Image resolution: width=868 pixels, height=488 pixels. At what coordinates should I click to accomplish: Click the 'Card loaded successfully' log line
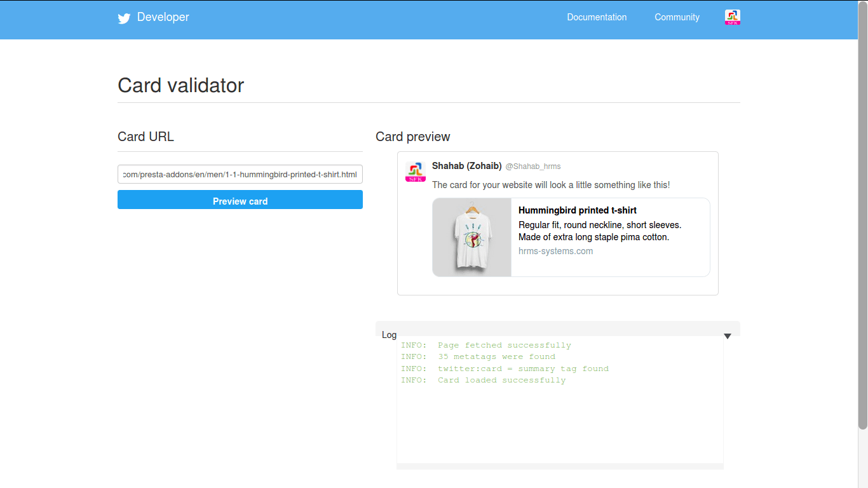pos(483,380)
